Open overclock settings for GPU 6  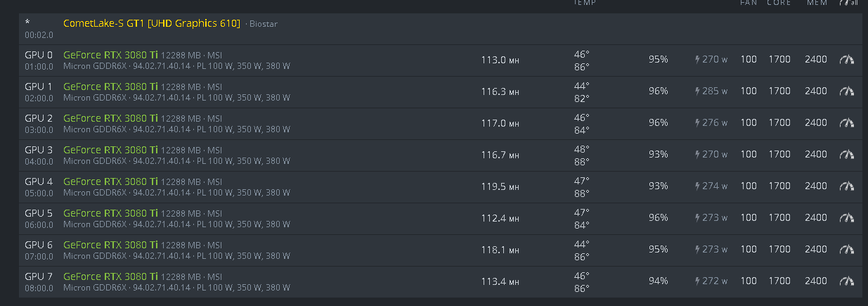[x=846, y=250]
